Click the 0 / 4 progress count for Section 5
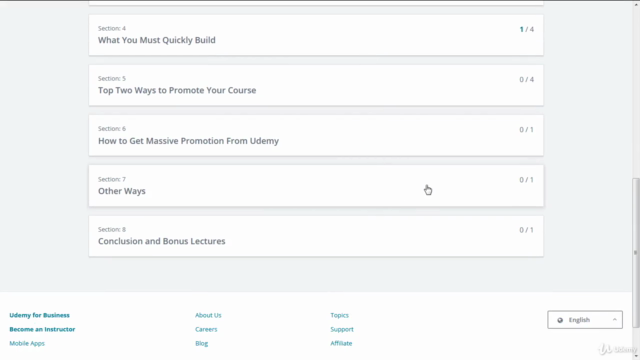 527,80
